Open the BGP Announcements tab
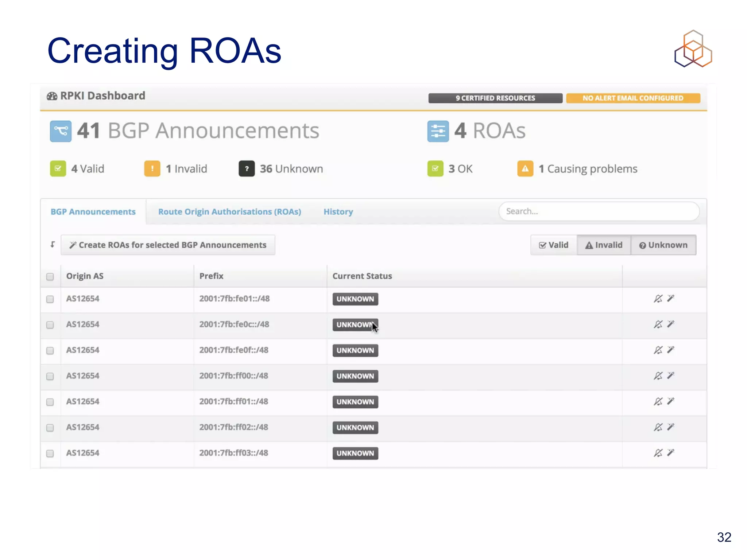This screenshot has height=560, width=747. [93, 212]
